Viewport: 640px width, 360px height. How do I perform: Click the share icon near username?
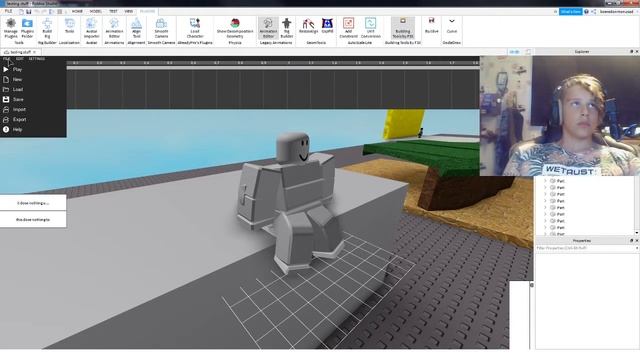pyautogui.click(x=593, y=11)
